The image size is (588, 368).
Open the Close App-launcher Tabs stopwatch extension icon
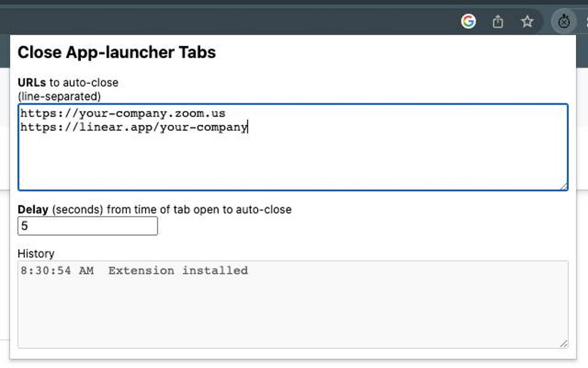(x=564, y=22)
